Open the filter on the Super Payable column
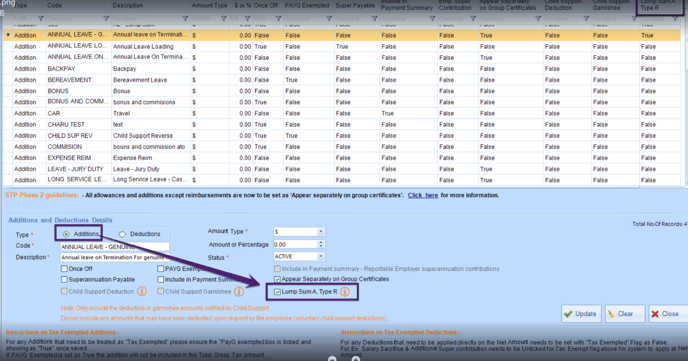Viewport: 688px width, 361px height. point(374,18)
